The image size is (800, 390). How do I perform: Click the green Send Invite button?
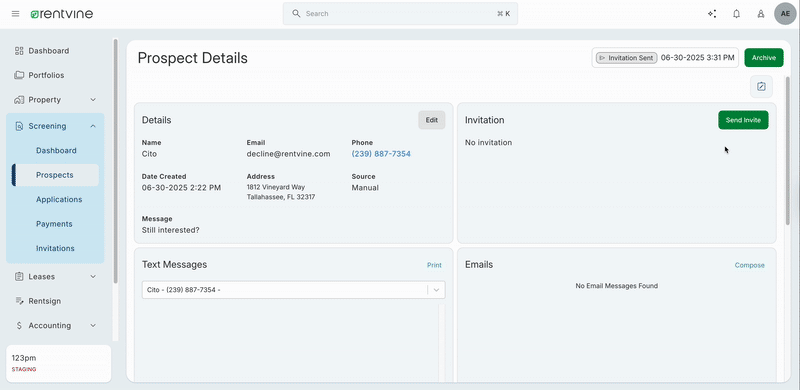click(743, 120)
